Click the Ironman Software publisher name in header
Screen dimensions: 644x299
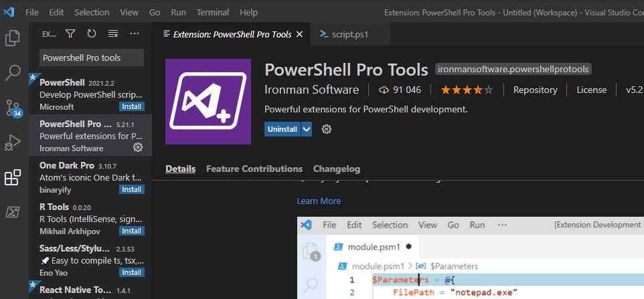tap(312, 90)
